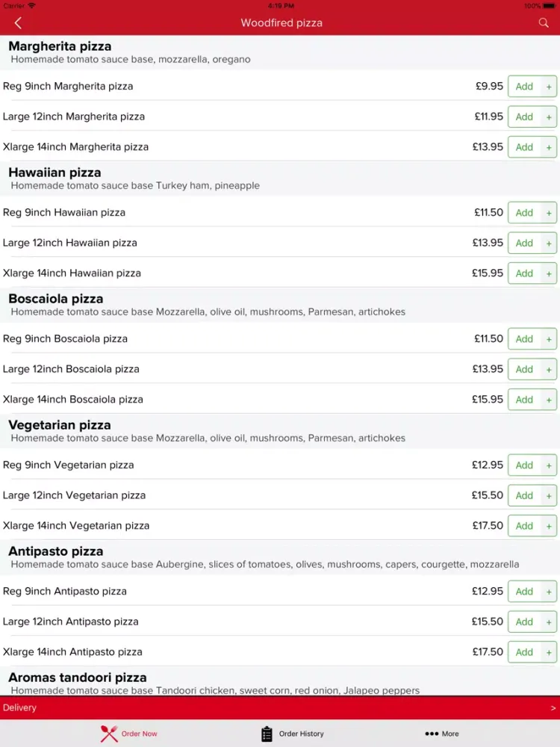
Task: Tap the More three-dots icon
Action: pyautogui.click(x=432, y=734)
